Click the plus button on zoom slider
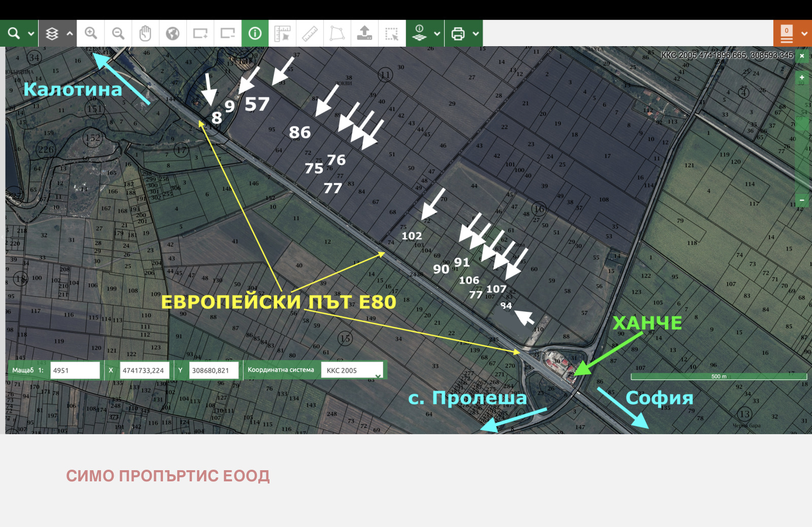This screenshot has width=812, height=527. (x=802, y=78)
